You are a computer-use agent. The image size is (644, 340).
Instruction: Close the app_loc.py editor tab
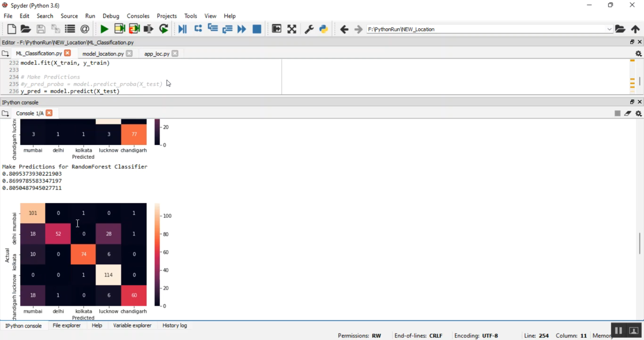175,54
